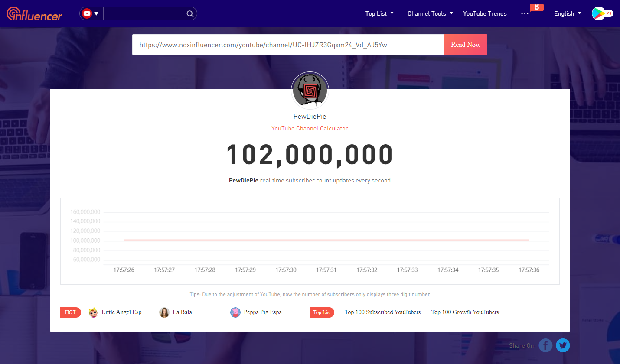Click the 102,000,000 subscriber count
The height and width of the screenshot is (364, 620).
point(310,155)
